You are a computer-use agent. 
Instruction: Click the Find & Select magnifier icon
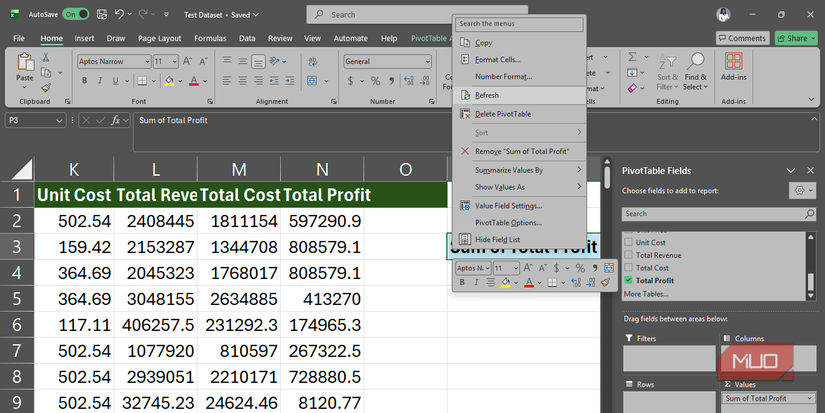(x=696, y=61)
